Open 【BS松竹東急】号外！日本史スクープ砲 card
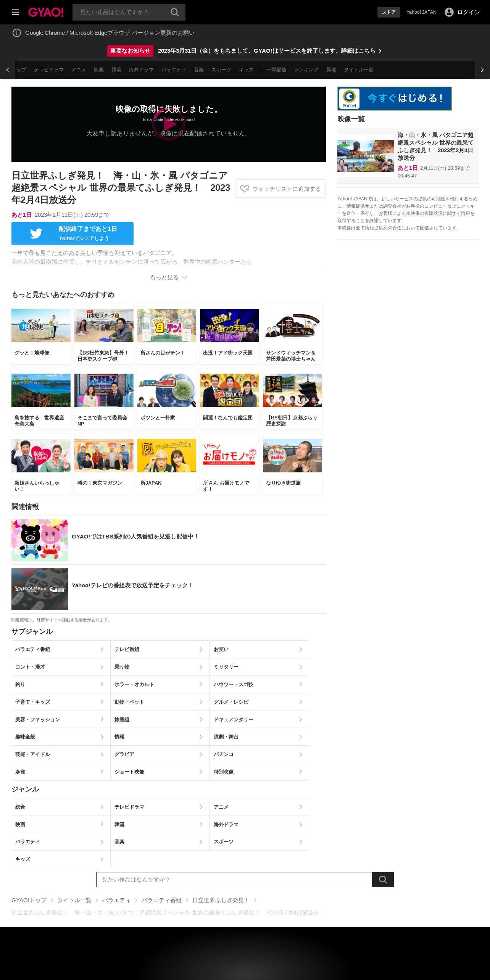 tap(104, 334)
